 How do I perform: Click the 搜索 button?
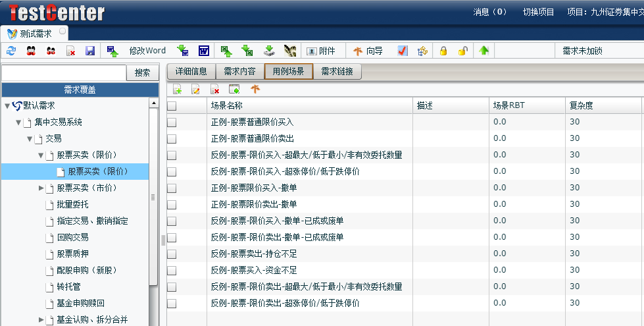[142, 73]
